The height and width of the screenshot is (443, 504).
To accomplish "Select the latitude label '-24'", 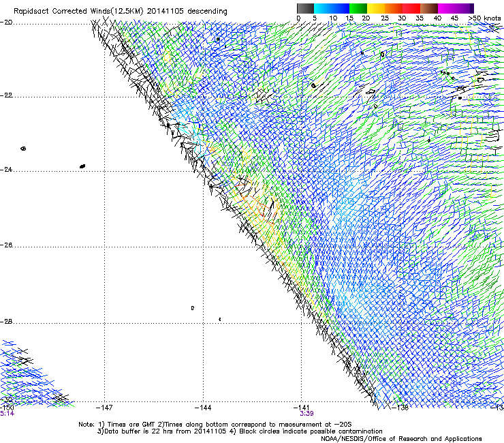I will tap(6, 169).
